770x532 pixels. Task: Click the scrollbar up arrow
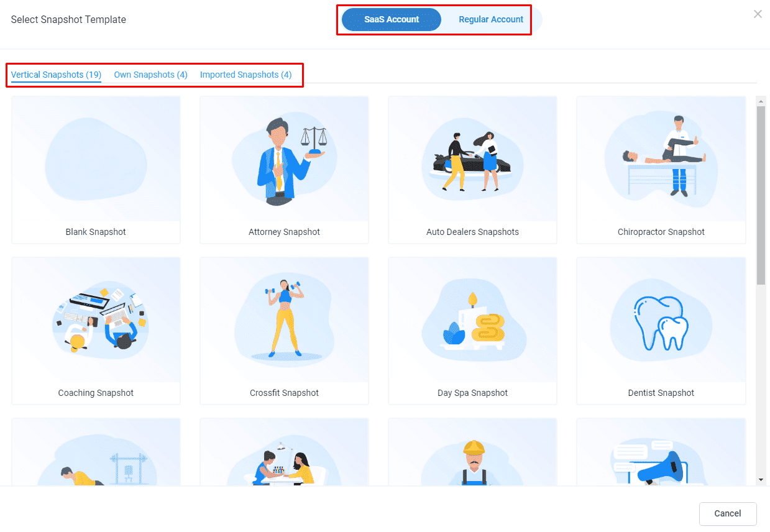tap(761, 101)
